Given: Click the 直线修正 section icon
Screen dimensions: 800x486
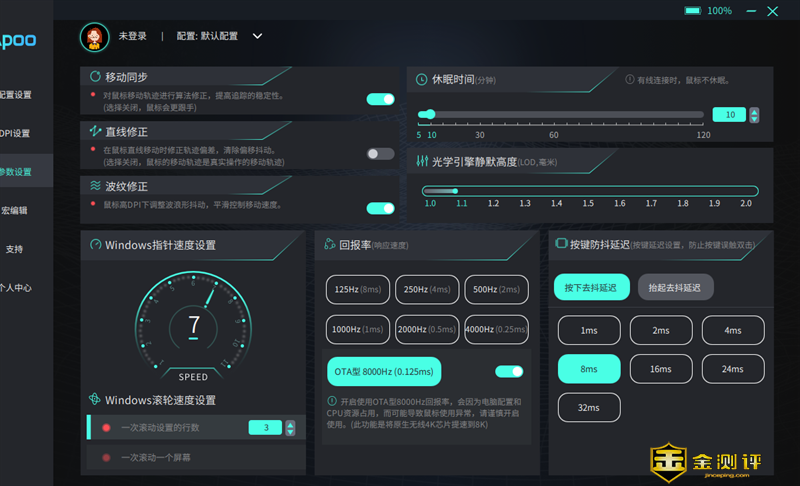Looking at the screenshot, I should pos(95,131).
